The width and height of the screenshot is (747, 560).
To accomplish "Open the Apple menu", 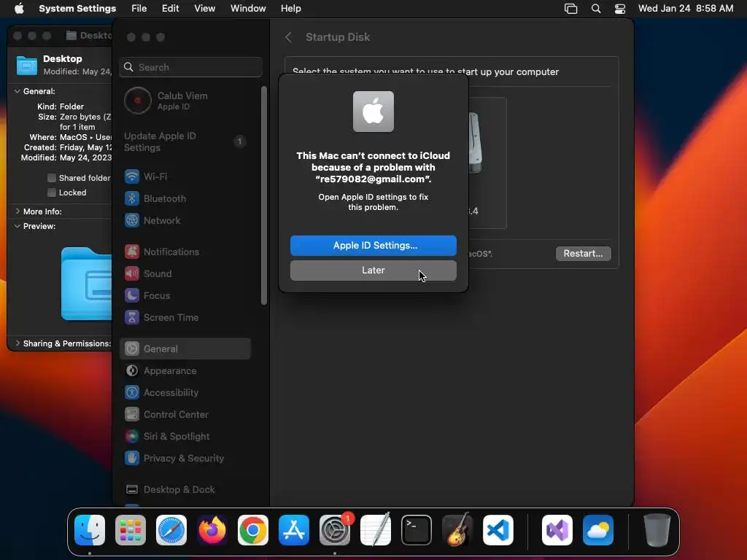I will tap(19, 9).
